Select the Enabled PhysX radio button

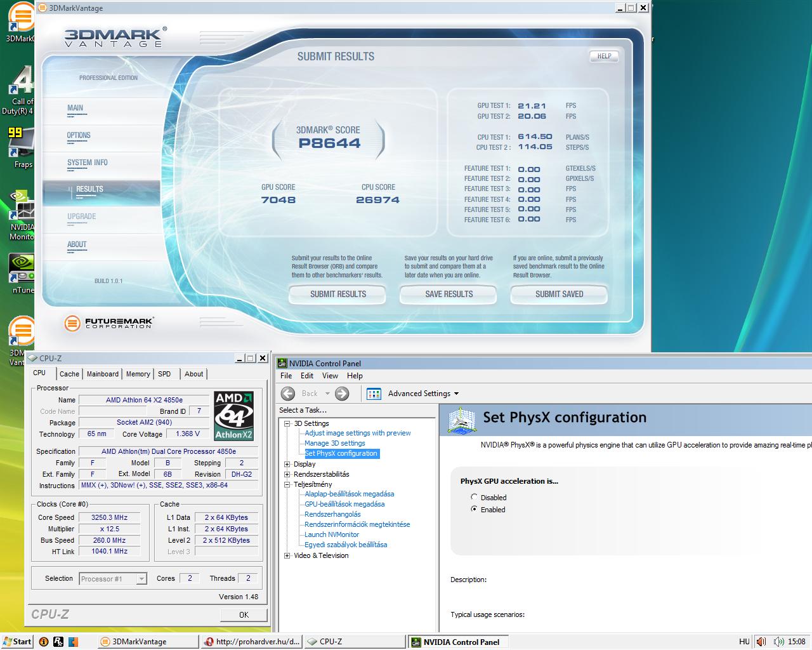tap(474, 509)
